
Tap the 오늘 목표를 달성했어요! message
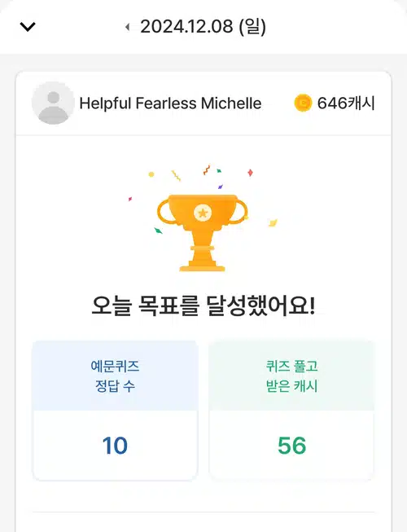203,306
